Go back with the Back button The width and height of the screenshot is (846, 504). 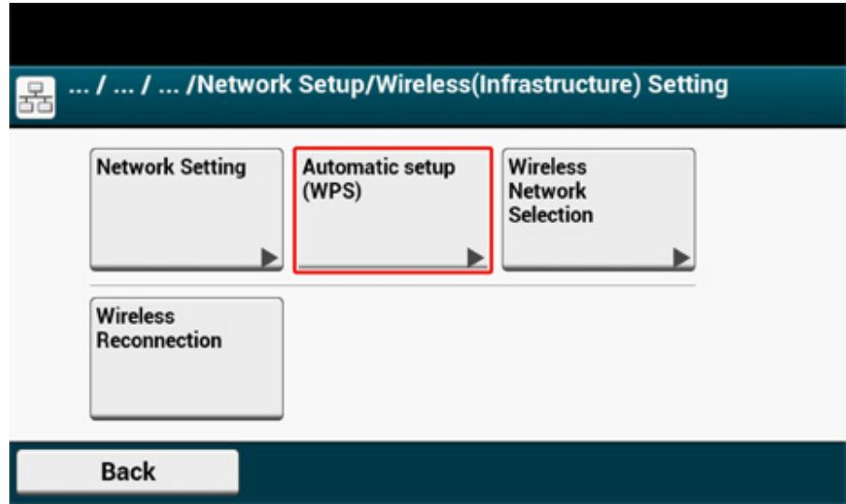[127, 471]
